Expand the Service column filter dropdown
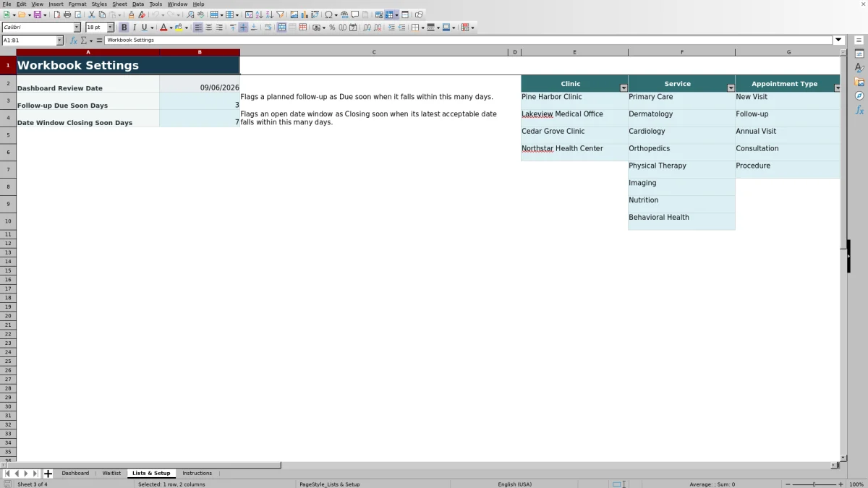The height and width of the screenshot is (488, 868). point(731,87)
